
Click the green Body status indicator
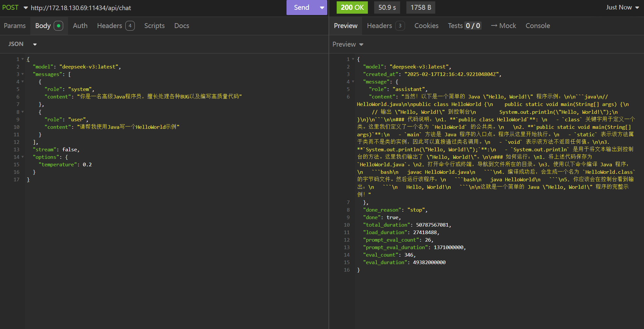click(59, 26)
